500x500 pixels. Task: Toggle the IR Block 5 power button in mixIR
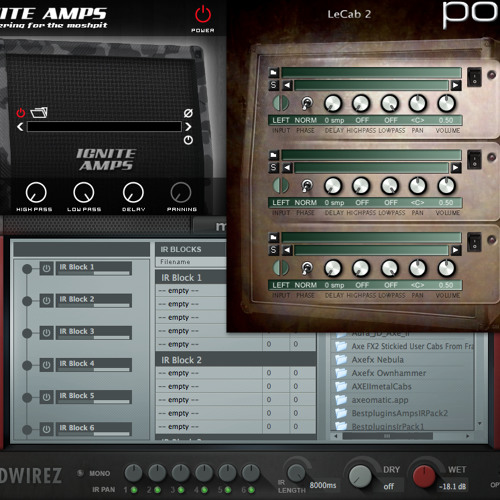46,397
